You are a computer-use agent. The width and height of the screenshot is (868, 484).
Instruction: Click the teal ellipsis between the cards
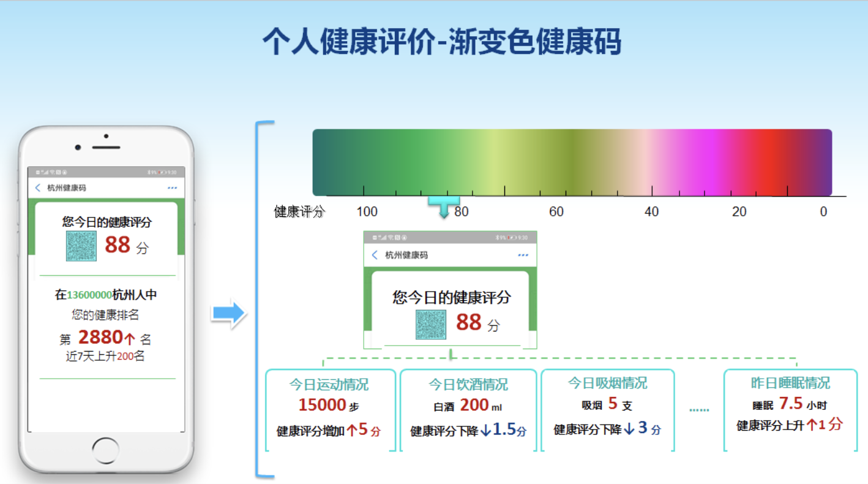[x=699, y=409]
